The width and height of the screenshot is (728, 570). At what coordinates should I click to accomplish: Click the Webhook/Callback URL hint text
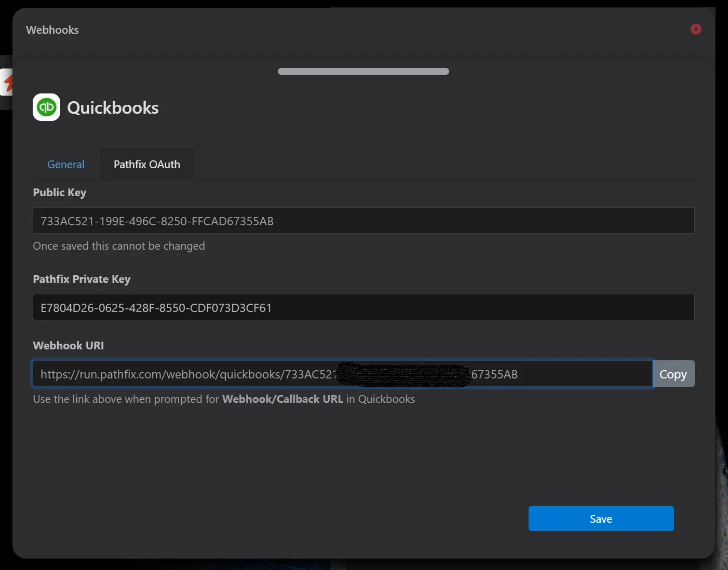(x=224, y=399)
